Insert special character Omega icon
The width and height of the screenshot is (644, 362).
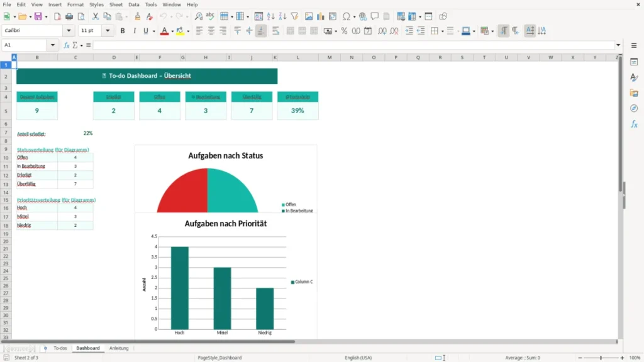pos(347,16)
